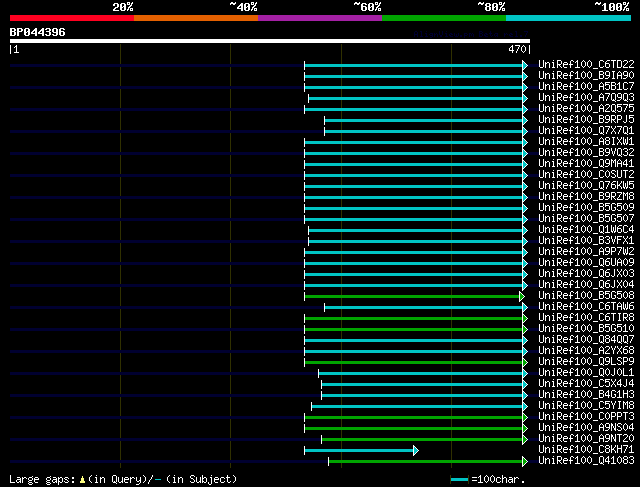Open the UniRef100_B9RPJ5 entry
Image resolution: width=640 pixels, height=487 pixels.
[x=586, y=119]
